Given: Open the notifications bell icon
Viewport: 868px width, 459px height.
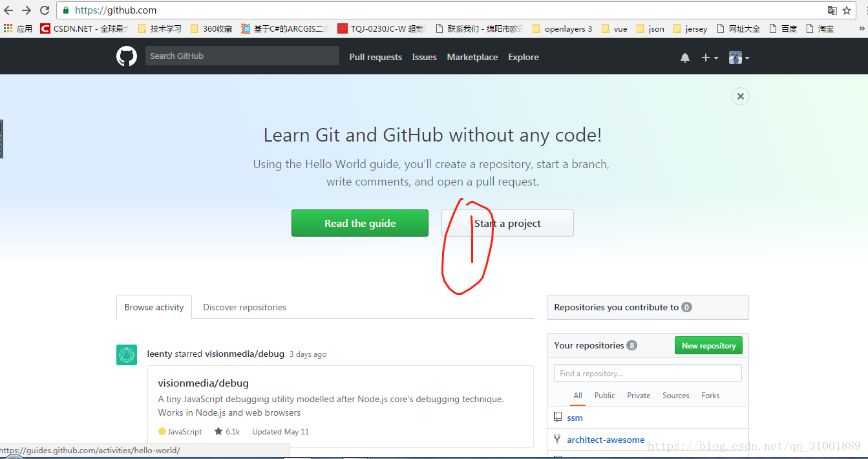Looking at the screenshot, I should 685,58.
